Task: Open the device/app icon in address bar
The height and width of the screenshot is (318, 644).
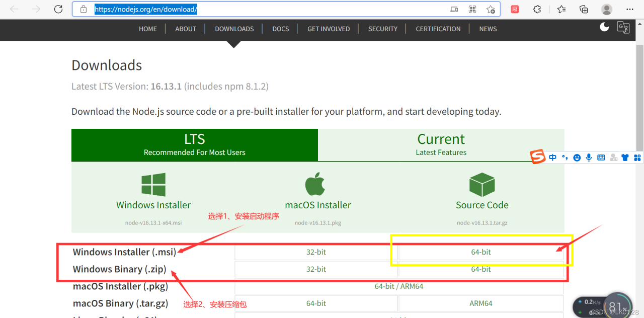Action: (x=454, y=9)
